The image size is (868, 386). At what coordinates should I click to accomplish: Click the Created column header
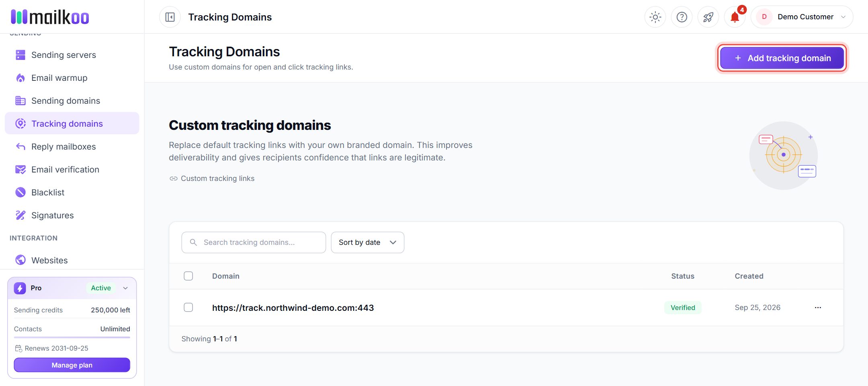point(749,276)
